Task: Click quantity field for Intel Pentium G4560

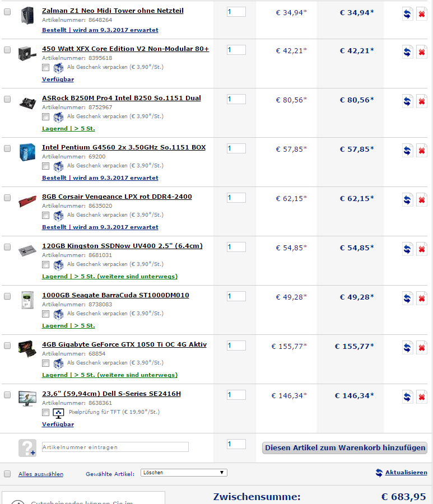Action: (236, 148)
